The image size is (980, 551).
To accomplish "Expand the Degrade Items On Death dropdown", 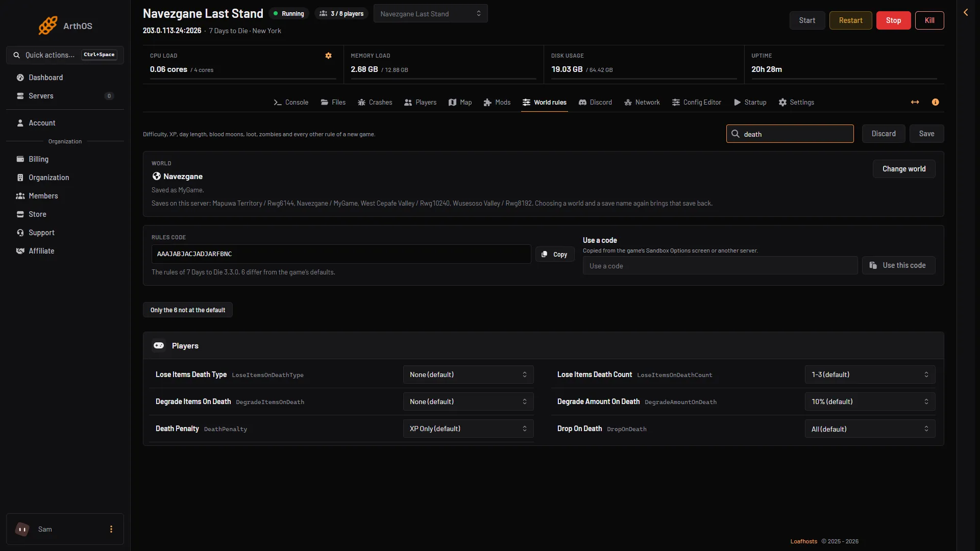I will click(x=468, y=402).
